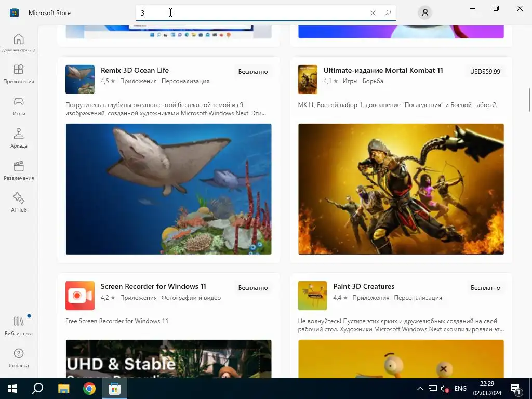Click Microsoft Store taskbar icon
The height and width of the screenshot is (399, 532).
(115, 389)
